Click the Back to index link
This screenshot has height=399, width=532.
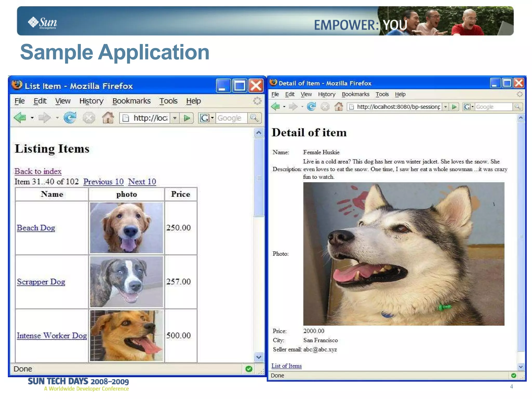click(38, 171)
